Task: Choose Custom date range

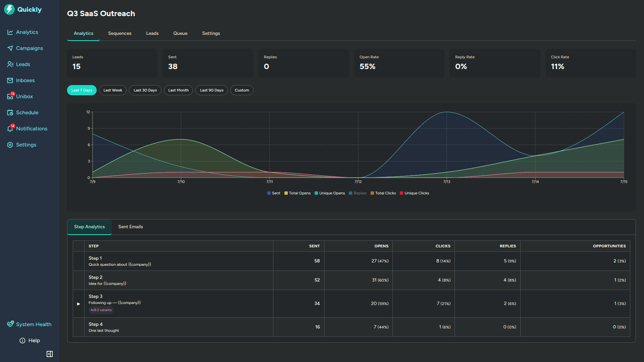Action: coord(242,90)
